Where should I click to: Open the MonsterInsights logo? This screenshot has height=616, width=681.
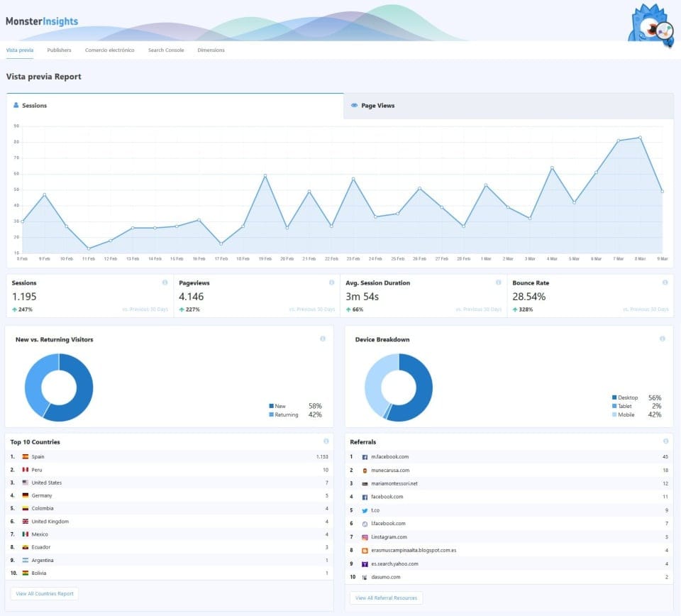coord(42,21)
